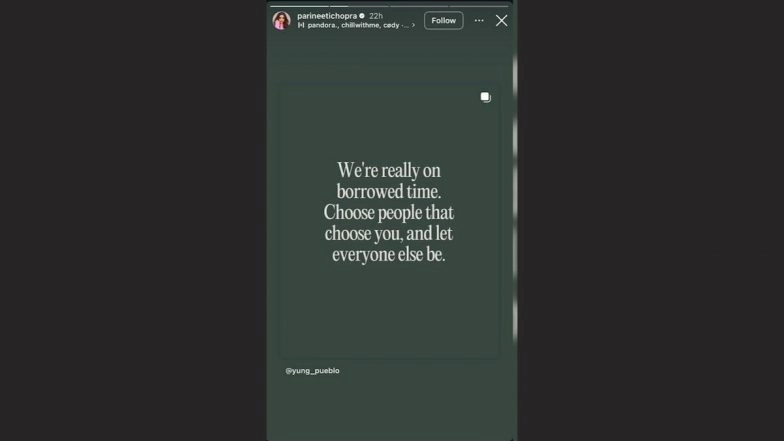This screenshot has height=441, width=784.
Task: Open the three-dot more options menu
Action: pos(479,20)
